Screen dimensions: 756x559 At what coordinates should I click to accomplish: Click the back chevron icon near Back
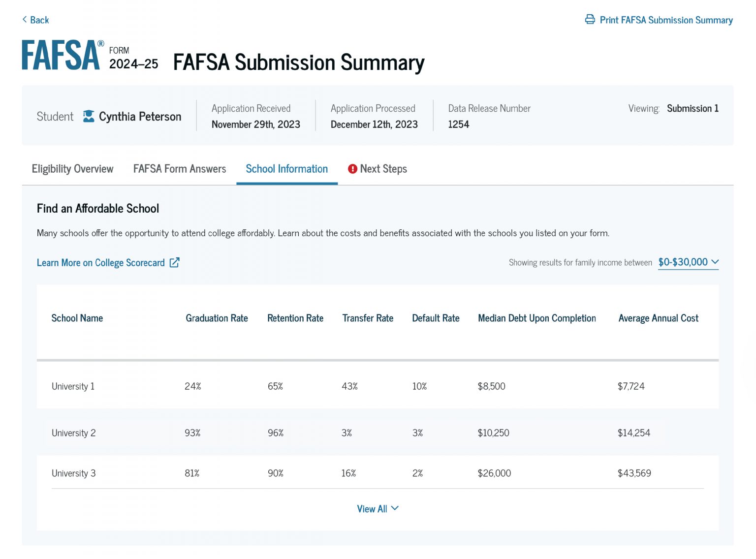25,19
